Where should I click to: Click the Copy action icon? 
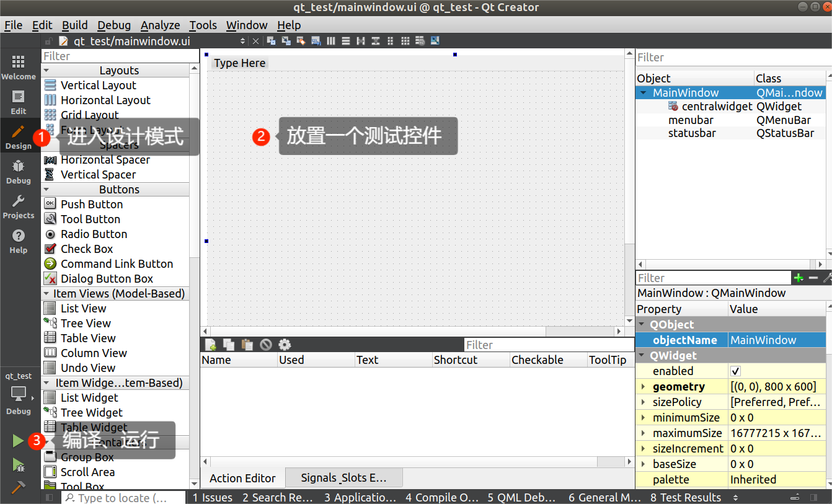click(229, 345)
